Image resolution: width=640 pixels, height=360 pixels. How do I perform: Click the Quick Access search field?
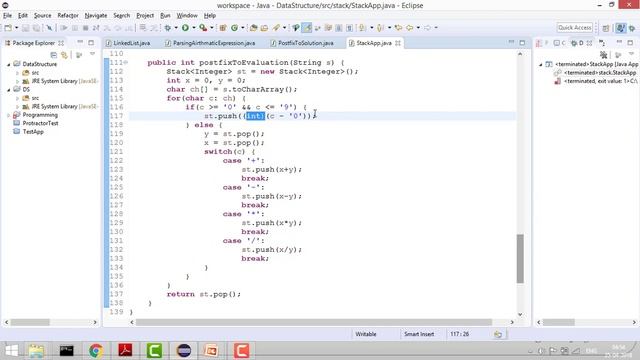coord(575,27)
